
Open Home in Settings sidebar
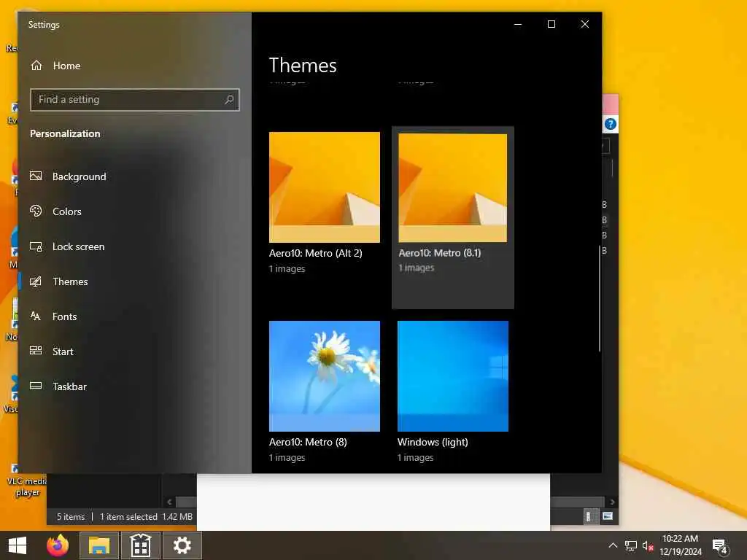point(66,66)
